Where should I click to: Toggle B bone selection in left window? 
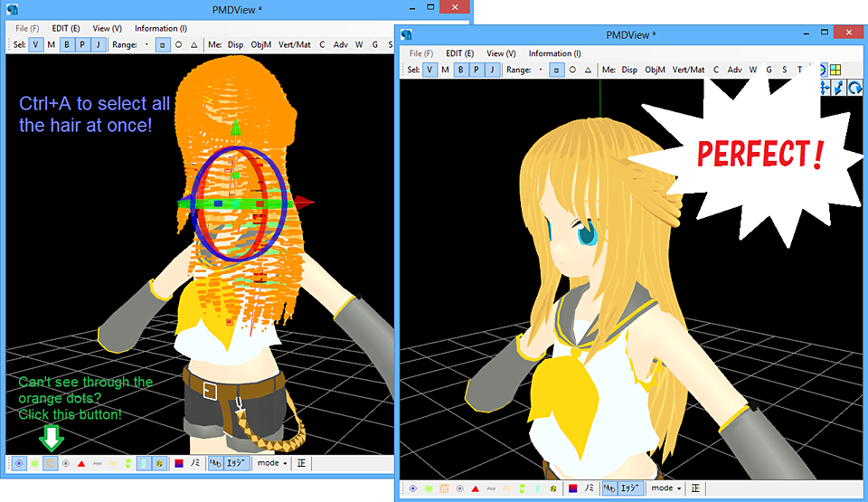(67, 45)
